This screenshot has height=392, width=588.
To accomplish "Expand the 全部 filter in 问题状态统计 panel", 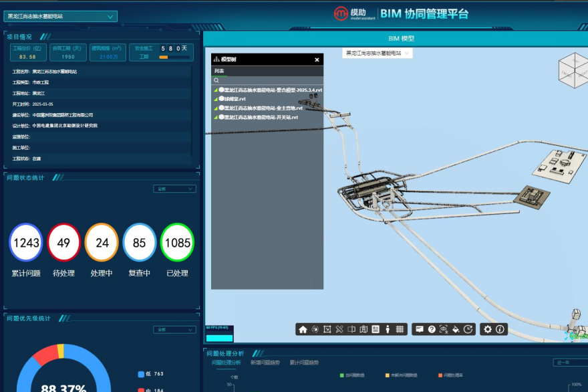I will pos(174,189).
